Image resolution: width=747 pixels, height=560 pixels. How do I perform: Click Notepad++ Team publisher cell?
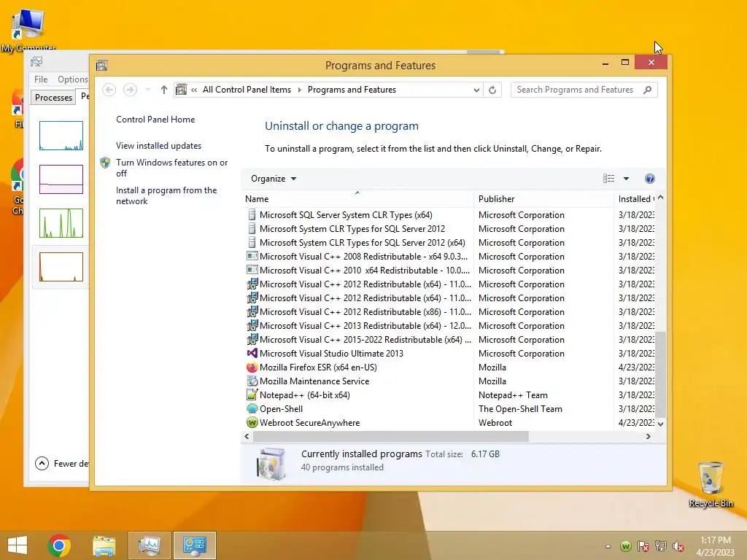[x=513, y=394]
